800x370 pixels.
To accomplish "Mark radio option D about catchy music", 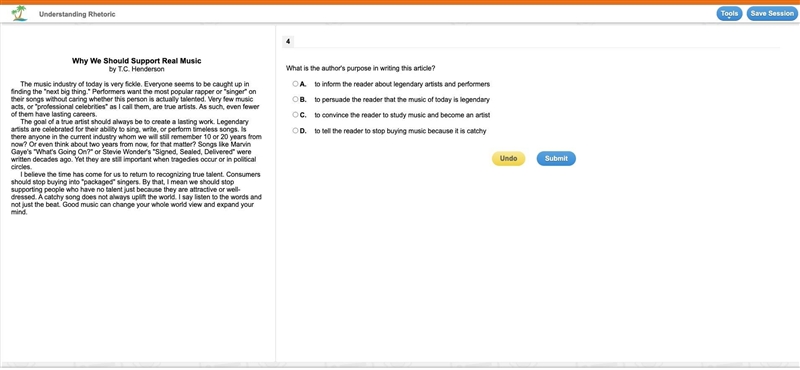I will coord(295,131).
